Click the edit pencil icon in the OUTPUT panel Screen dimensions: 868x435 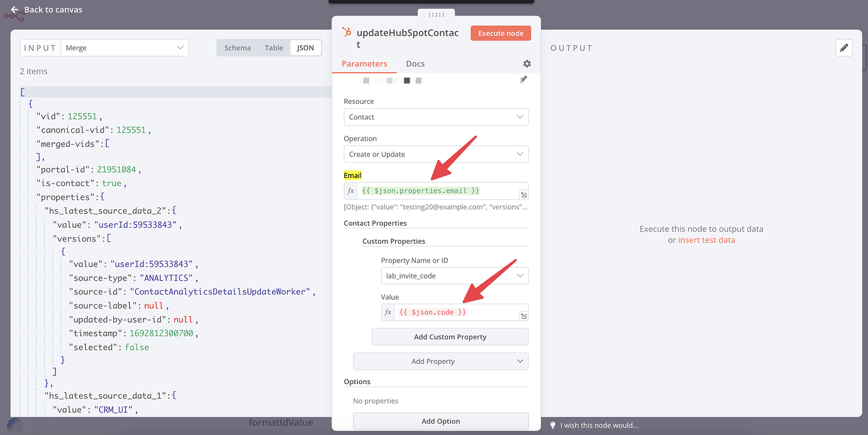click(844, 48)
